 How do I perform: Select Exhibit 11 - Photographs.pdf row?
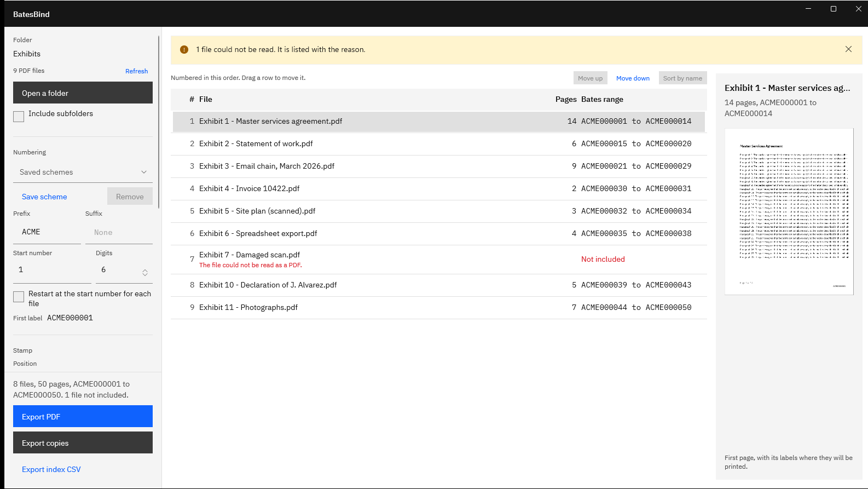(439, 307)
